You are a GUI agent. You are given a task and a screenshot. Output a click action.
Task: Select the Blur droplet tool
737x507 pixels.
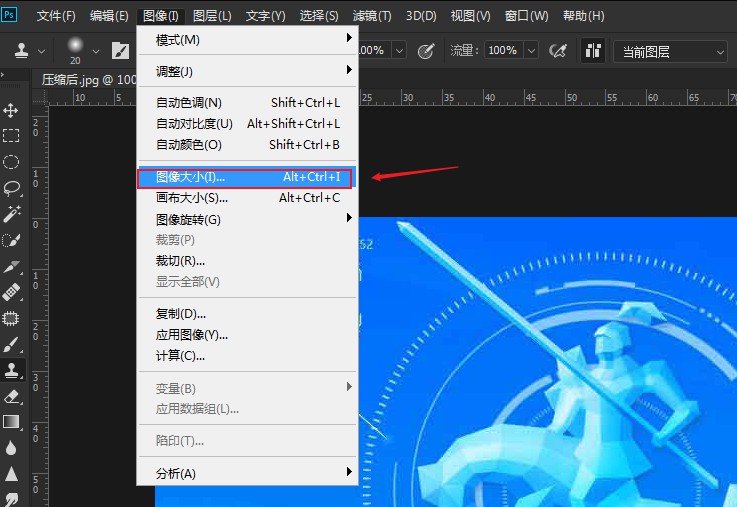(11, 447)
